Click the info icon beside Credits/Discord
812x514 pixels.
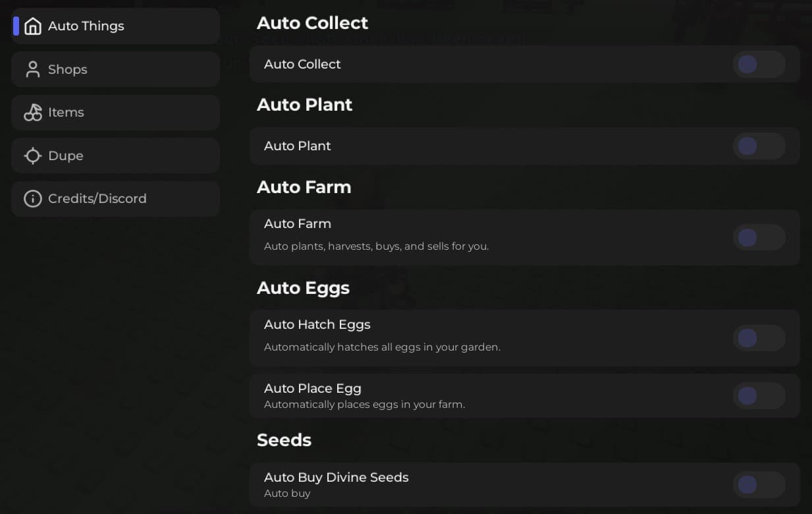32,198
